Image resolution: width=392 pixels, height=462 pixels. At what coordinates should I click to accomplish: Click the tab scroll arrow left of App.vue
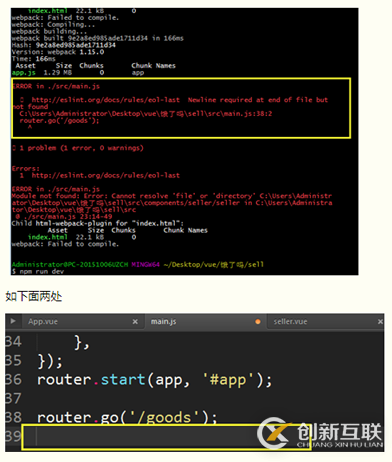(x=13, y=321)
